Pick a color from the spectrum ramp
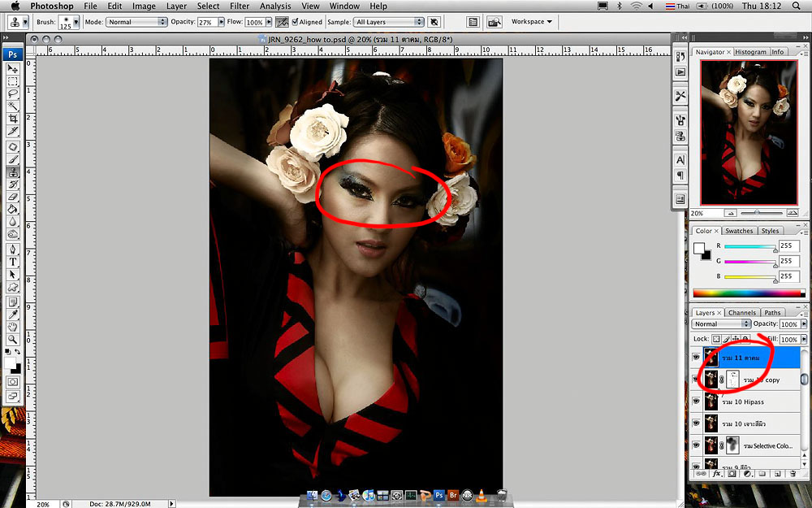 tap(749, 293)
